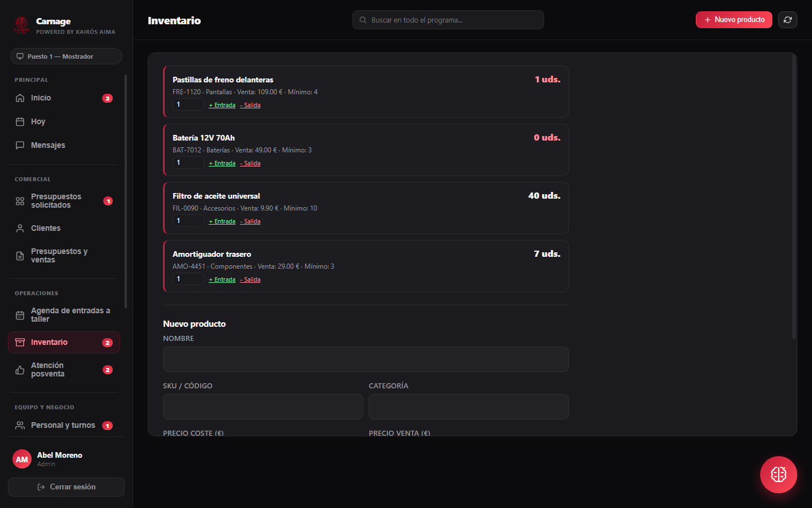Open Agenda de entradas a taller icon
Viewport: 812px width, 508px height.
pyautogui.click(x=20, y=315)
